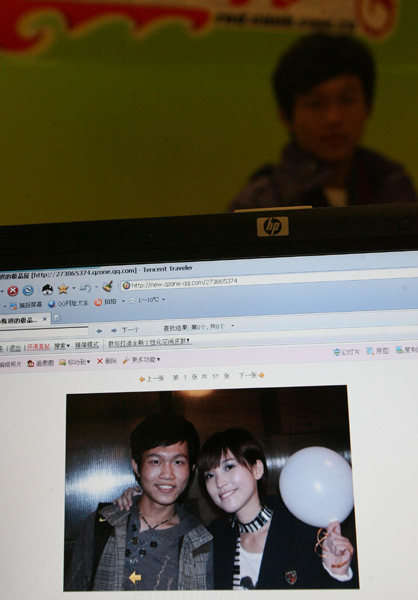This screenshot has height=600, width=418.
Task: Open the 搜索 dropdown
Action: coord(62,346)
